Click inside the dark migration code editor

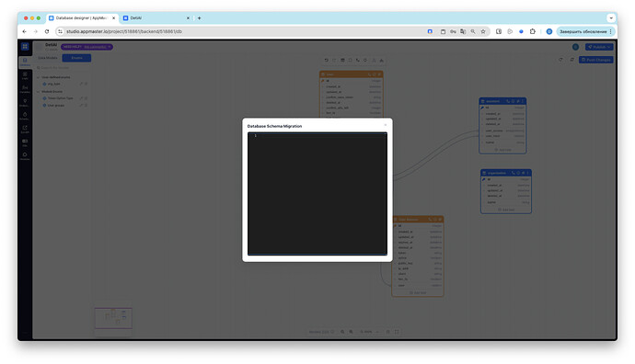coord(317,194)
